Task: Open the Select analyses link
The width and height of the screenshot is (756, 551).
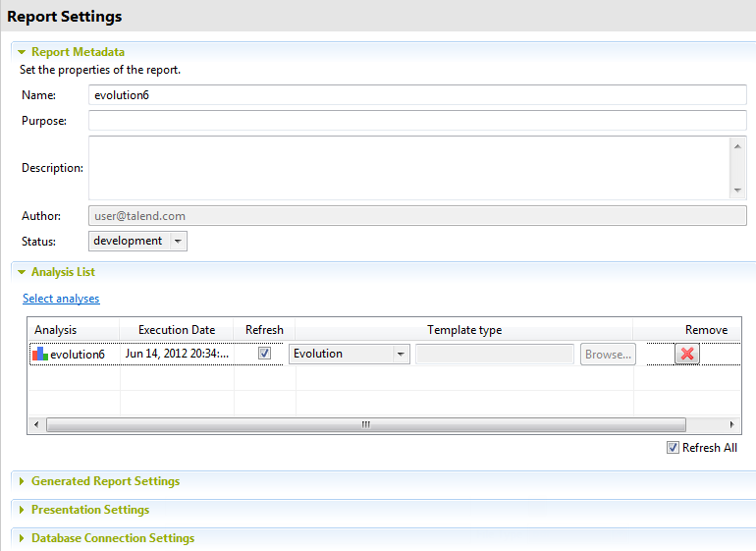Action: pos(61,299)
